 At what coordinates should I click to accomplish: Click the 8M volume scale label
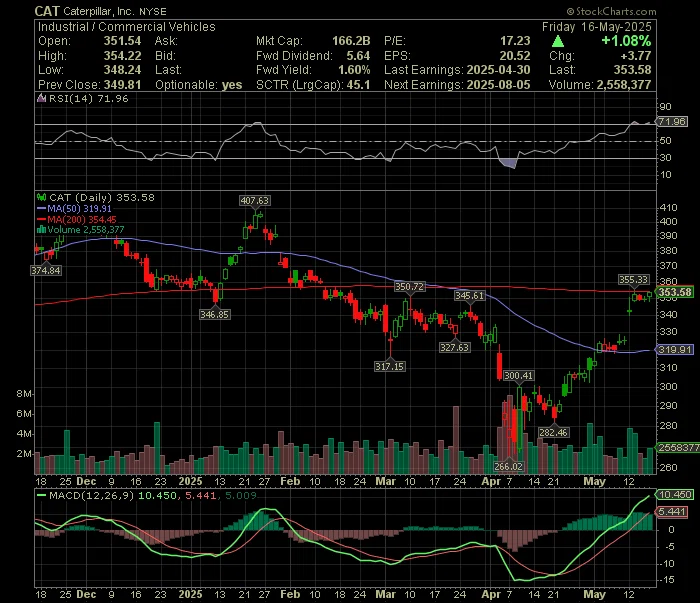tap(24, 394)
